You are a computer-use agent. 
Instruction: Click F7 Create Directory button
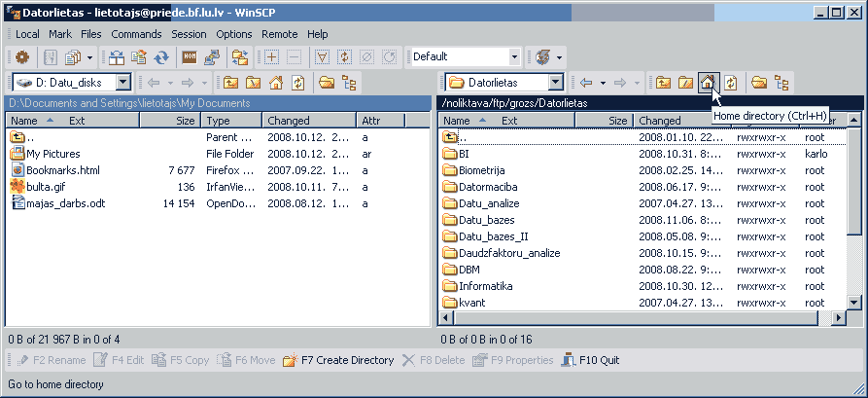click(338, 360)
